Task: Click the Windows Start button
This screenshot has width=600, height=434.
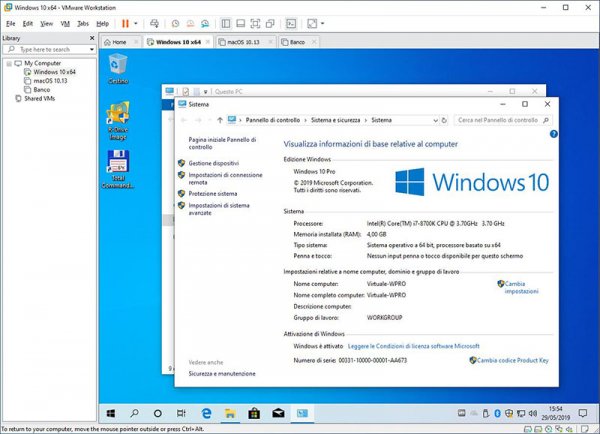Action: [x=111, y=413]
